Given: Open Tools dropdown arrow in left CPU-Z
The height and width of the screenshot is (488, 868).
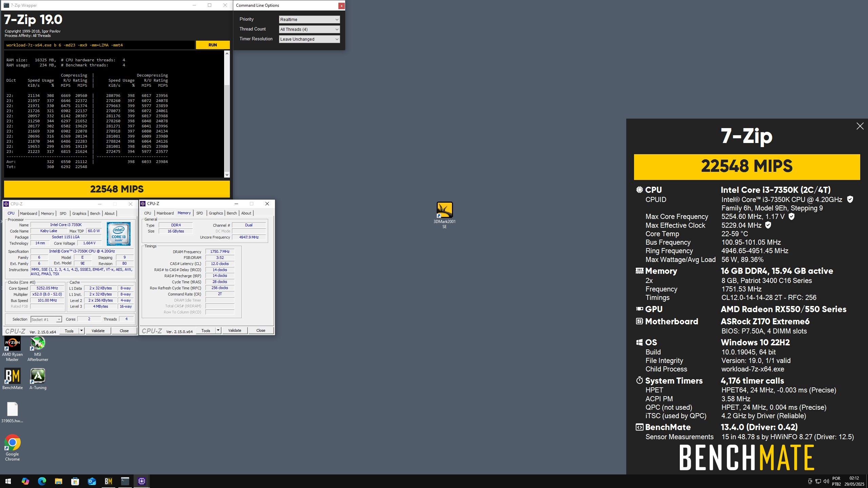Looking at the screenshot, I should (x=81, y=331).
